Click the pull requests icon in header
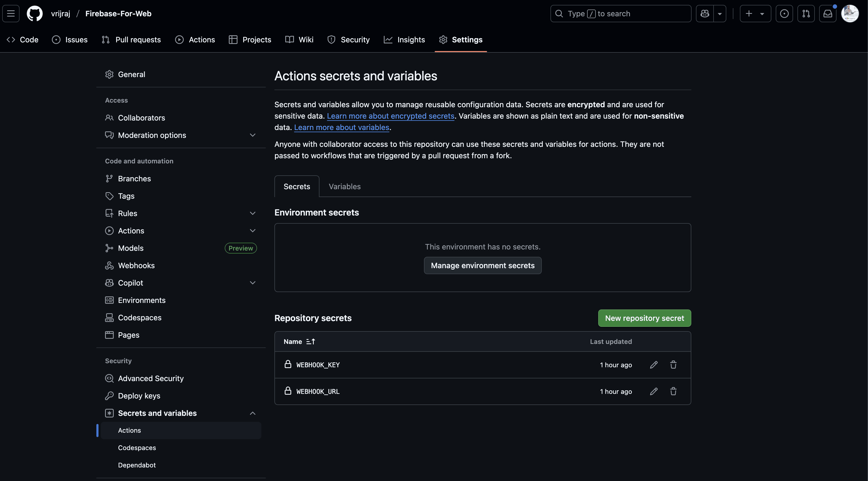The height and width of the screenshot is (481, 868). coord(806,14)
